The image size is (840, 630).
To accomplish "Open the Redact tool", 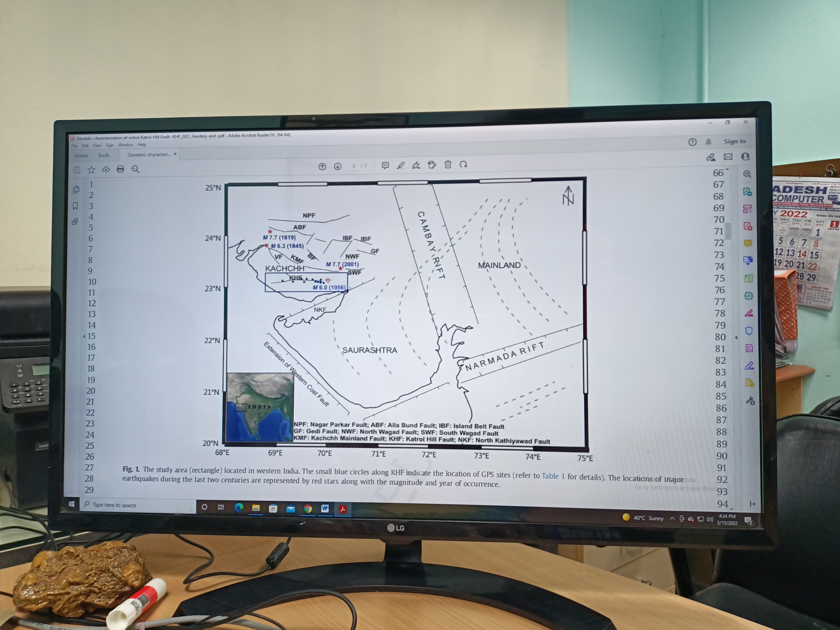I will coord(748,313).
